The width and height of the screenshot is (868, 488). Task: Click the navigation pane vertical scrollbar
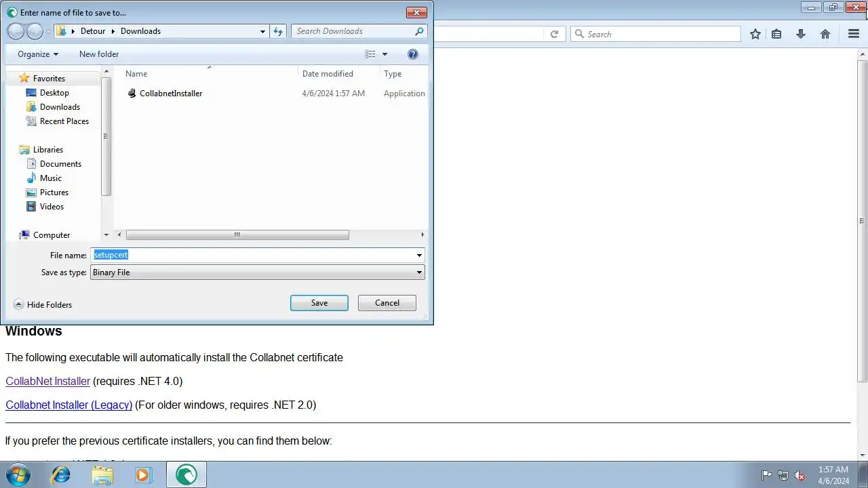click(x=106, y=136)
